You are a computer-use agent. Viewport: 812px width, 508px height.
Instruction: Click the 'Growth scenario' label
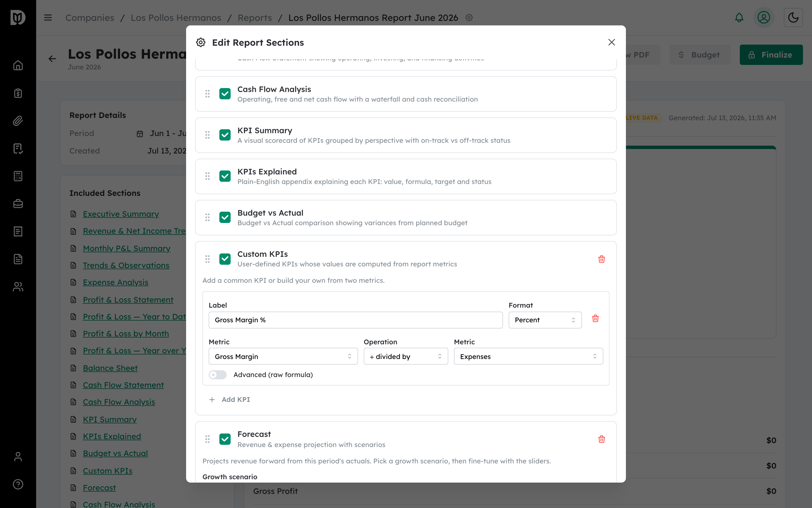[x=230, y=477]
